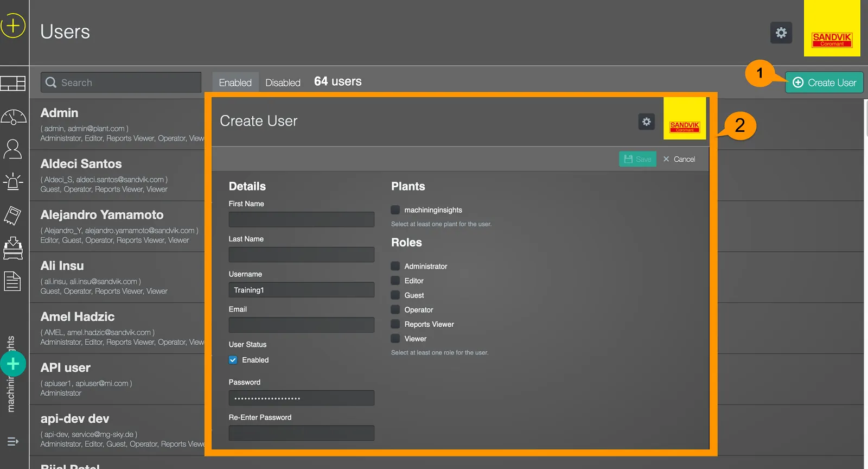Screen dimensions: 868x469
Task: Tick the Reports Viewer role checkbox
Action: pos(395,324)
